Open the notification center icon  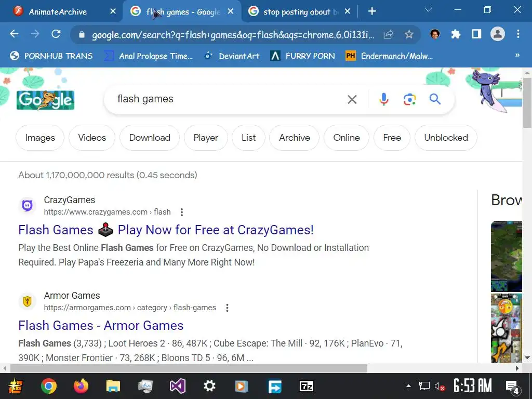[x=513, y=387]
